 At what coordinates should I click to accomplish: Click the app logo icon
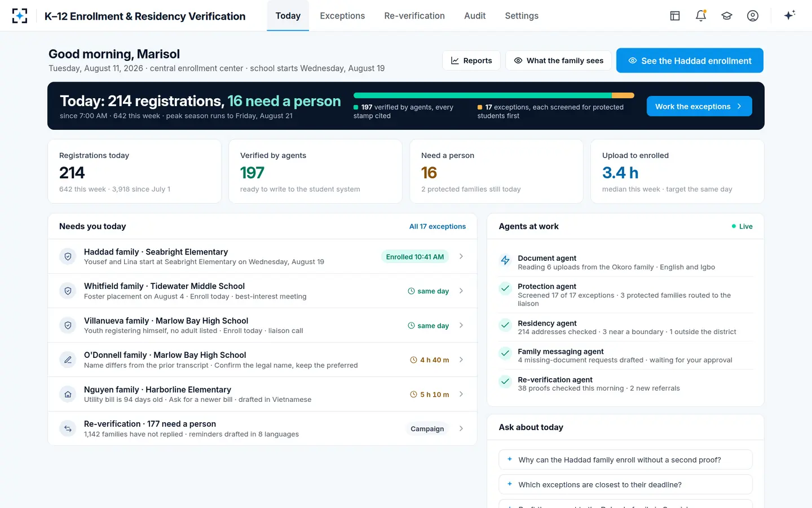point(20,16)
